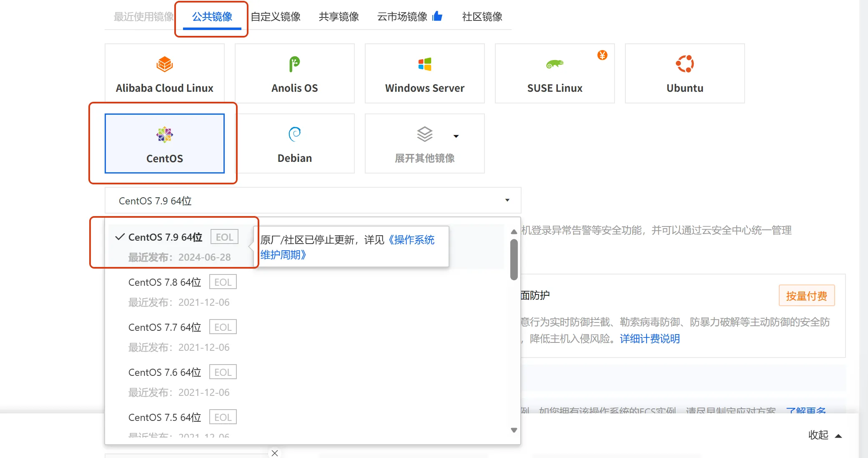The height and width of the screenshot is (458, 868).
Task: Click the dropdown list scrollbar thumb
Action: pos(514,259)
